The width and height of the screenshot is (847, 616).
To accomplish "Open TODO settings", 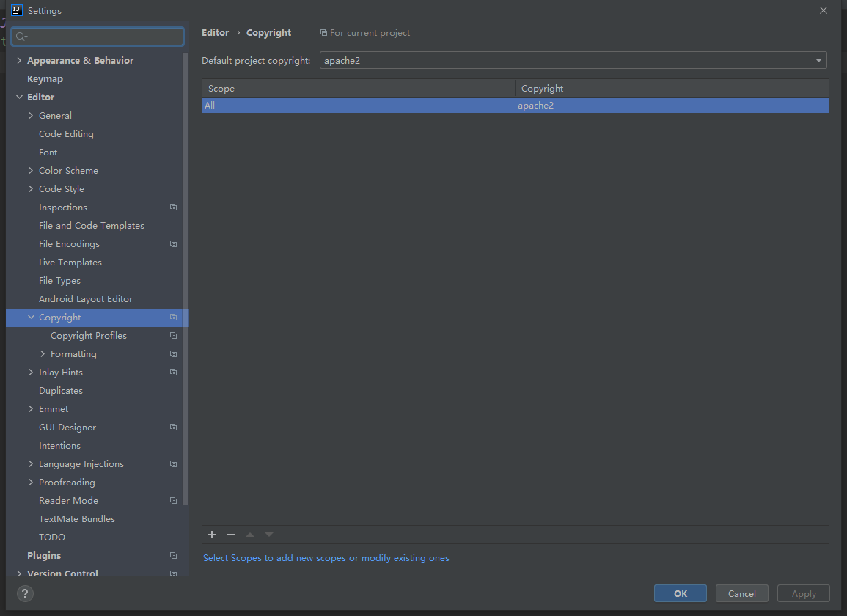I will pyautogui.click(x=52, y=537).
